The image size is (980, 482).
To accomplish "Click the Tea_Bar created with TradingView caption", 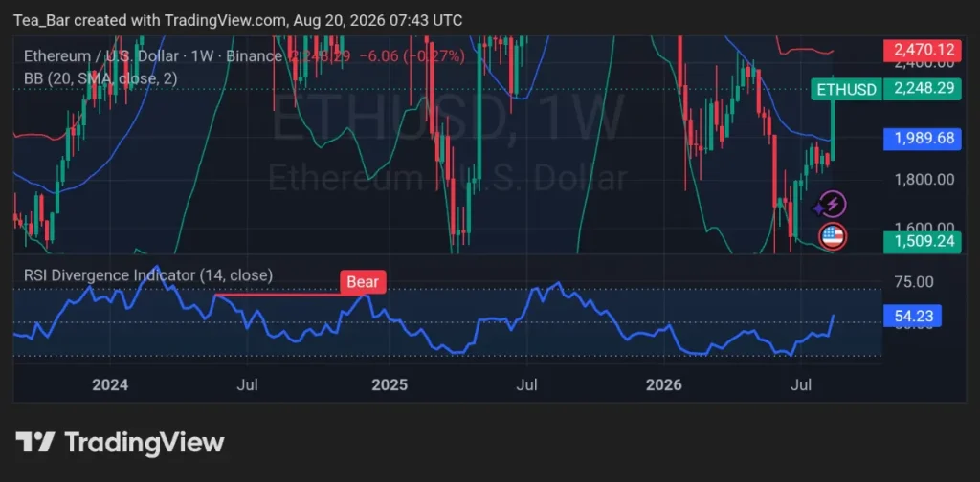I will [x=238, y=21].
